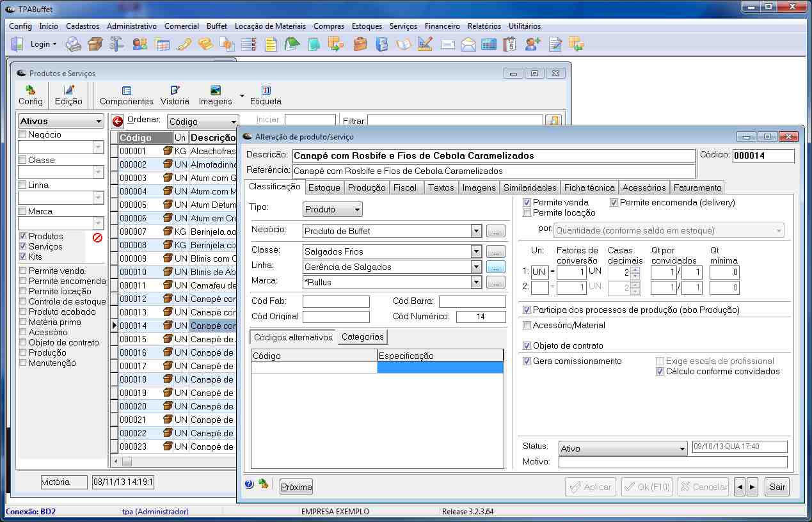The image size is (812, 522).
Task: Click the Sair button
Action: coord(777,487)
